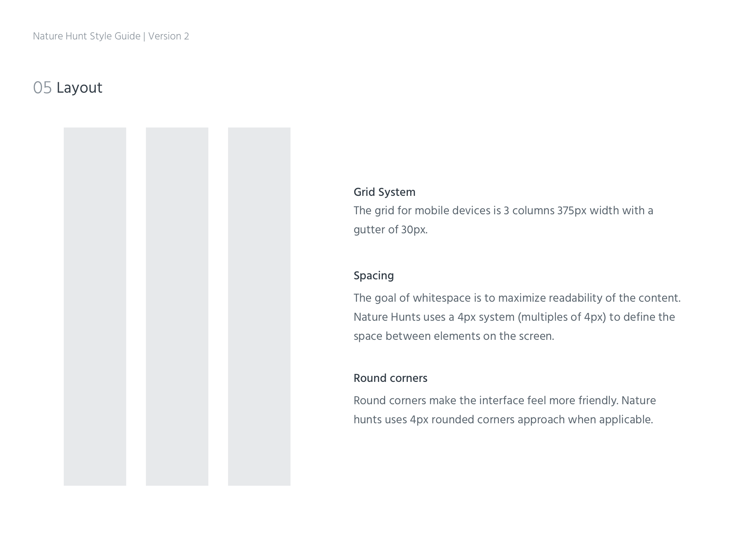Viewport: 744px width, 560px height.
Task: Click the "Nature Hunt Style Guide" header text
Action: (x=86, y=36)
